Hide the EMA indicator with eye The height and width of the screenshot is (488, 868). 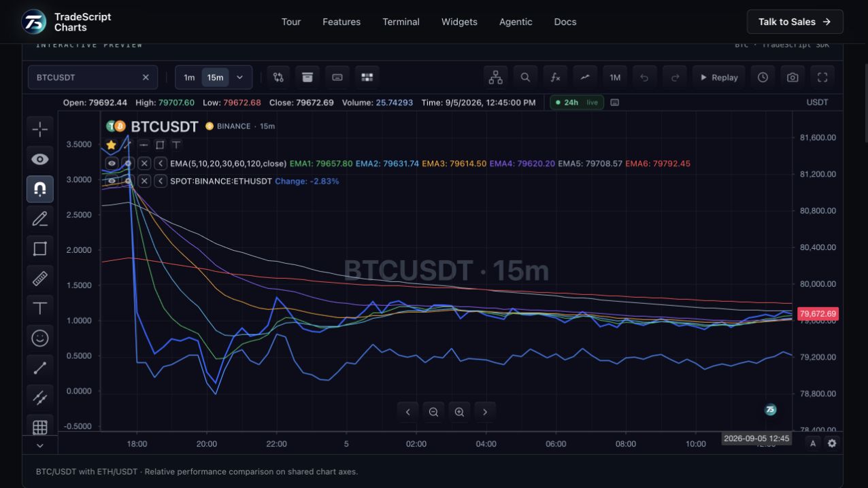point(112,163)
